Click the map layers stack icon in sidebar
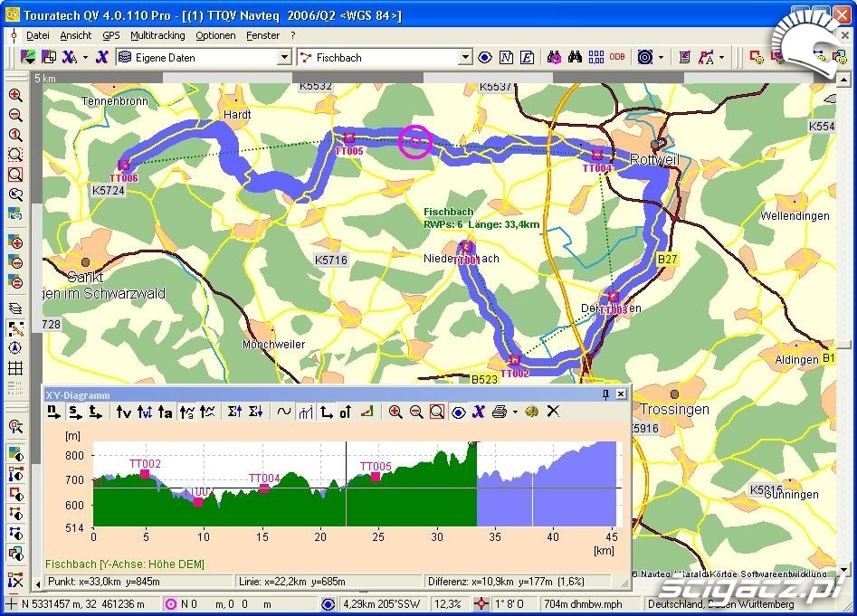The image size is (857, 616). 15,308
